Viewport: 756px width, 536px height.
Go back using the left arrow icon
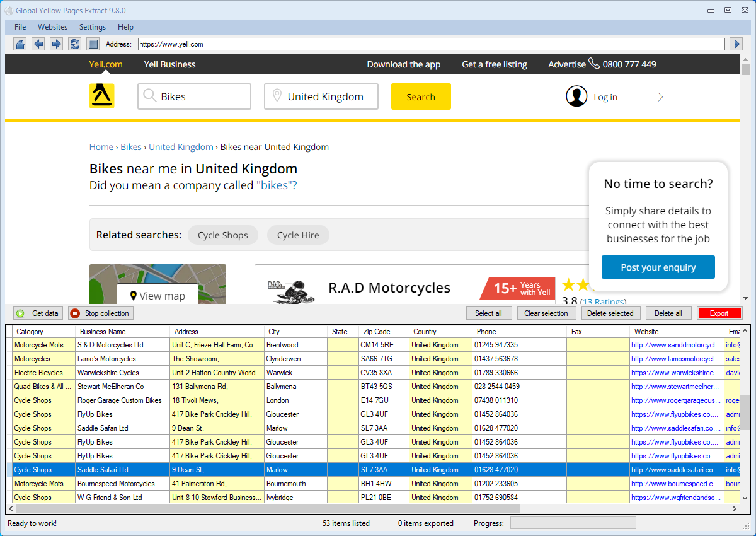[38, 44]
